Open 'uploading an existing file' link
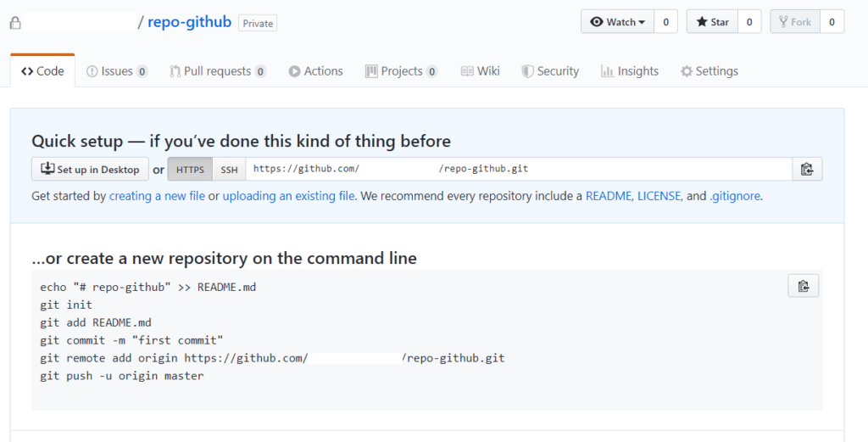 (288, 196)
